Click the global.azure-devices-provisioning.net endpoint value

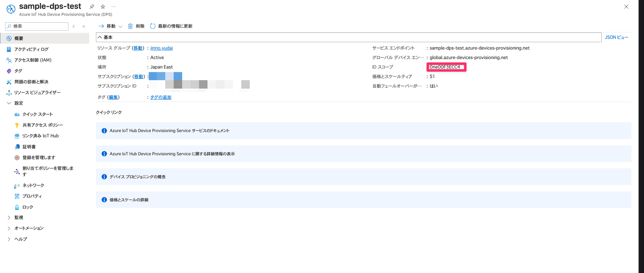pos(469,57)
